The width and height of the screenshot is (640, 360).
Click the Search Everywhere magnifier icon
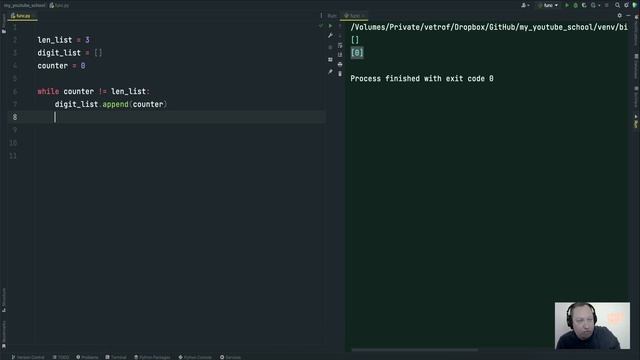(617, 5)
